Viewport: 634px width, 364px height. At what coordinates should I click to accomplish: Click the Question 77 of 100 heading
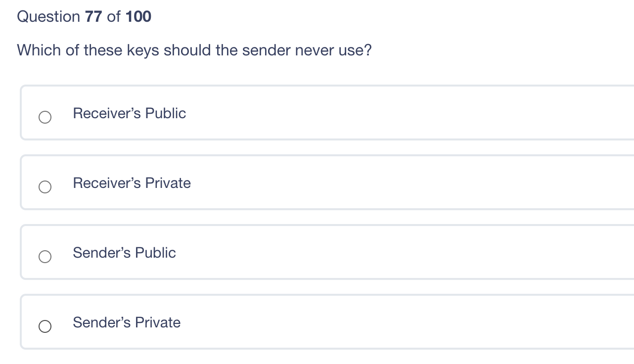pyautogui.click(x=84, y=16)
